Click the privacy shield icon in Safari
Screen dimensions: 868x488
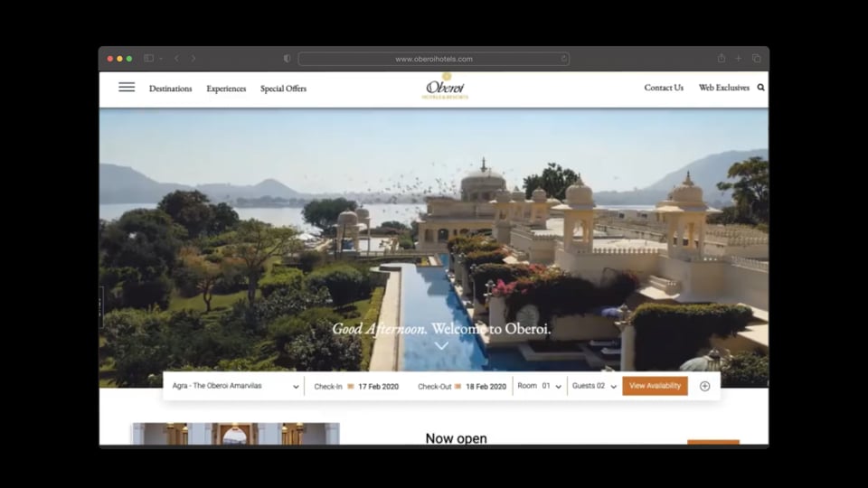(287, 58)
